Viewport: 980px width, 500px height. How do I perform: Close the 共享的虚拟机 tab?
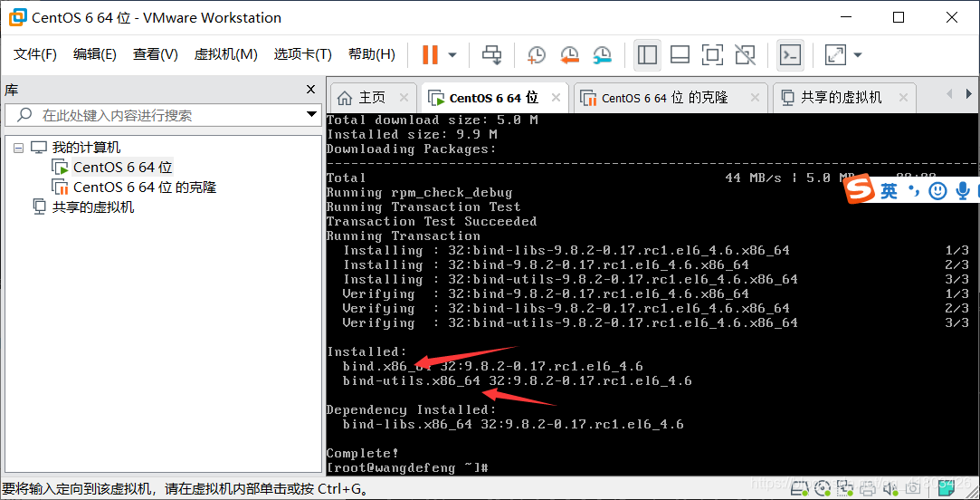click(902, 98)
